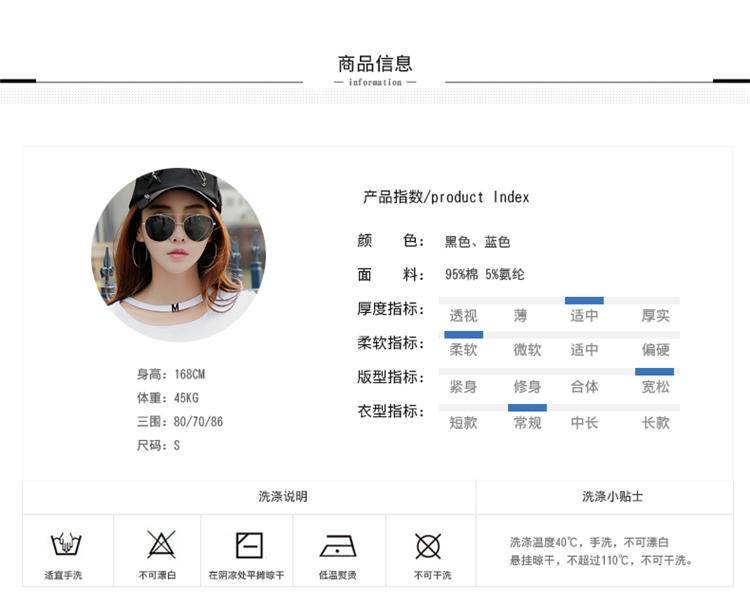Click the 低温熨烫 caption
Screen dimensions: 750x605
pos(338,575)
